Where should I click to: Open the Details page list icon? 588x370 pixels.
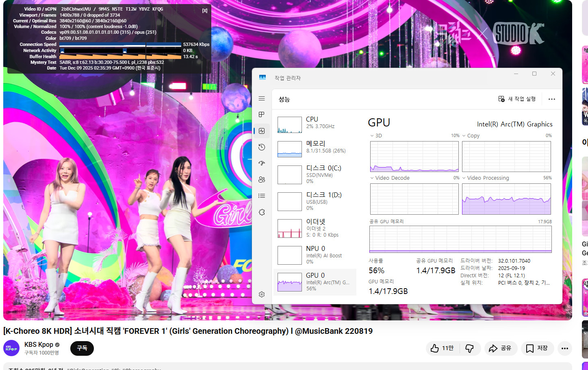point(262,196)
